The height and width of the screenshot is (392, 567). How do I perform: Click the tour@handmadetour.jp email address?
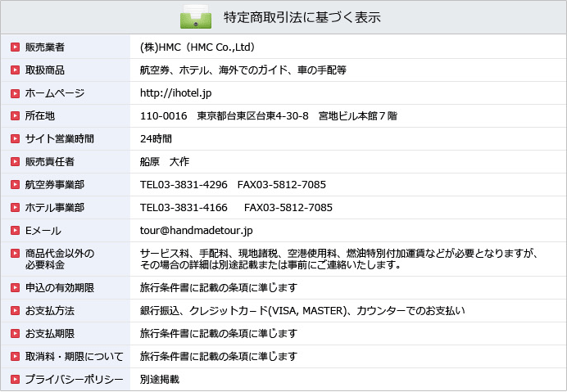point(197,231)
